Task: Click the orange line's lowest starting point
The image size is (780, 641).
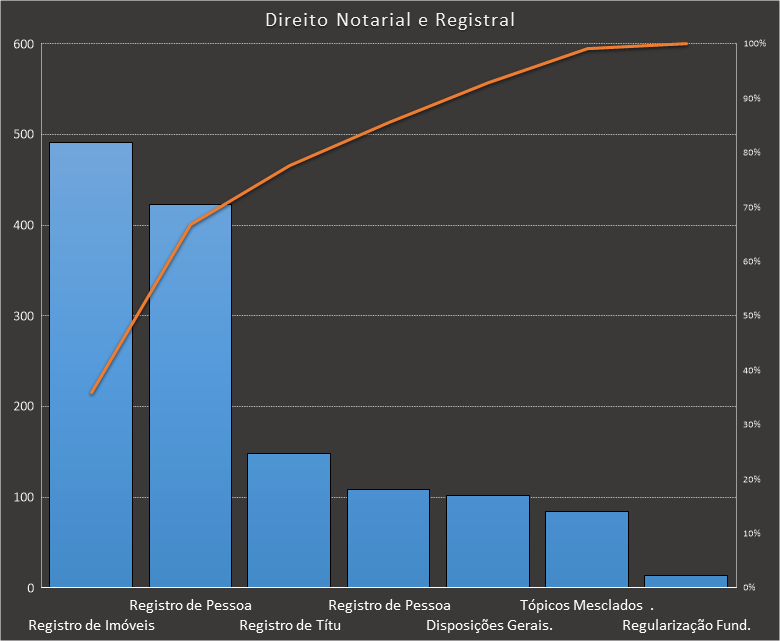Action: click(92, 393)
